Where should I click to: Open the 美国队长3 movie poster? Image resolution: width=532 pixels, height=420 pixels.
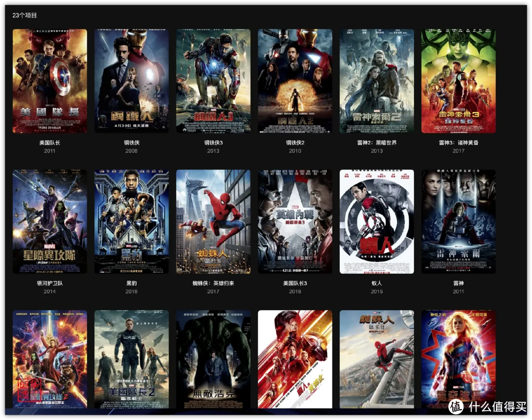(x=295, y=221)
